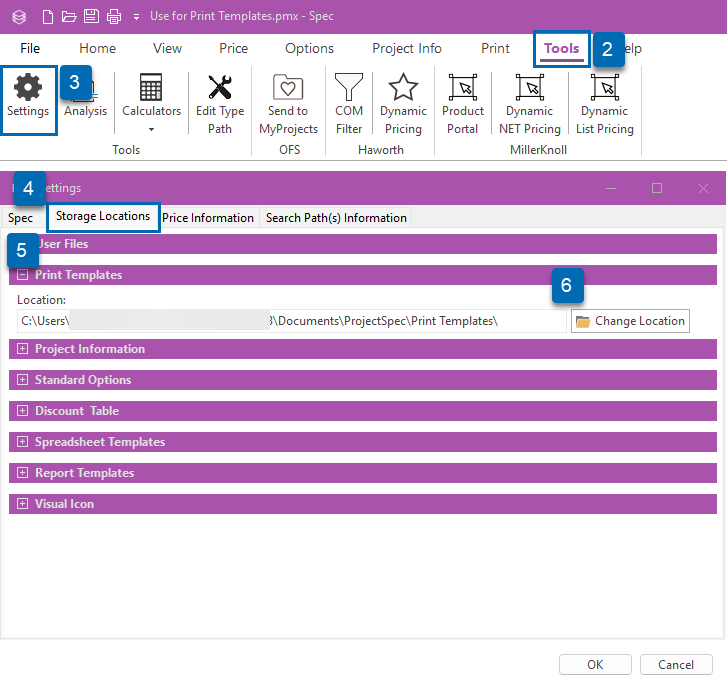
Task: Click the save diskette icon
Action: (91, 17)
